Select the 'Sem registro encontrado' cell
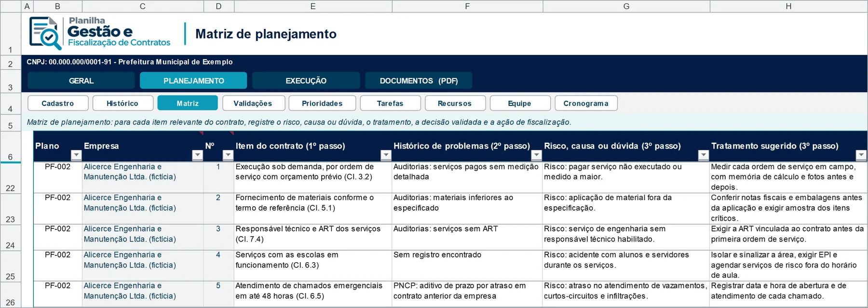 (x=467, y=266)
